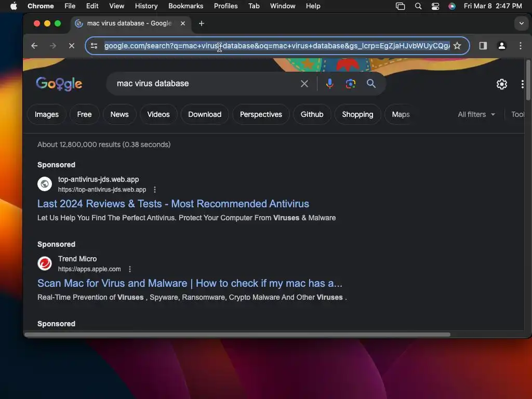Open the clock showing Fri Mar 8 2:47 PM
The width and height of the screenshot is (532, 399).
click(493, 6)
